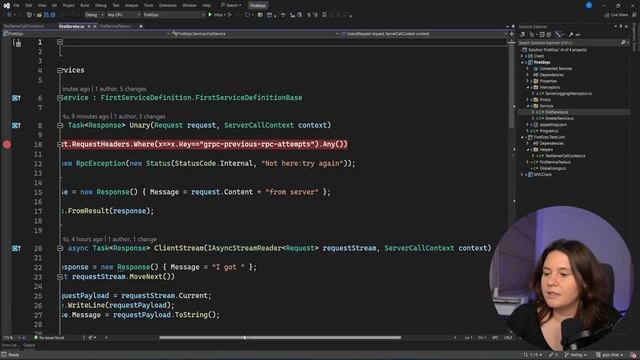Open the Error List tab at bottom
640x360 pixels.
pos(9,345)
